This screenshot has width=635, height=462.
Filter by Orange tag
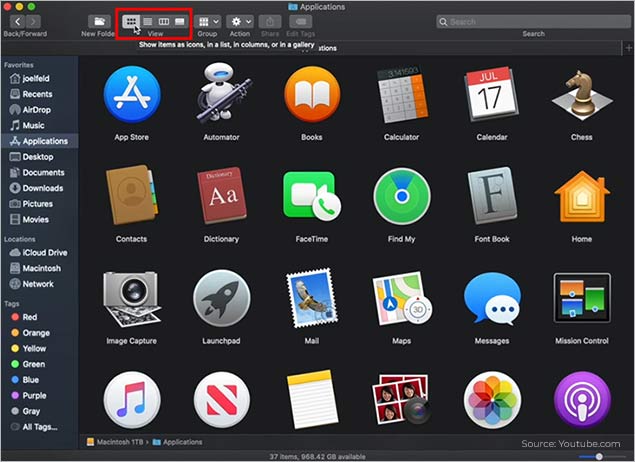[x=40, y=333]
